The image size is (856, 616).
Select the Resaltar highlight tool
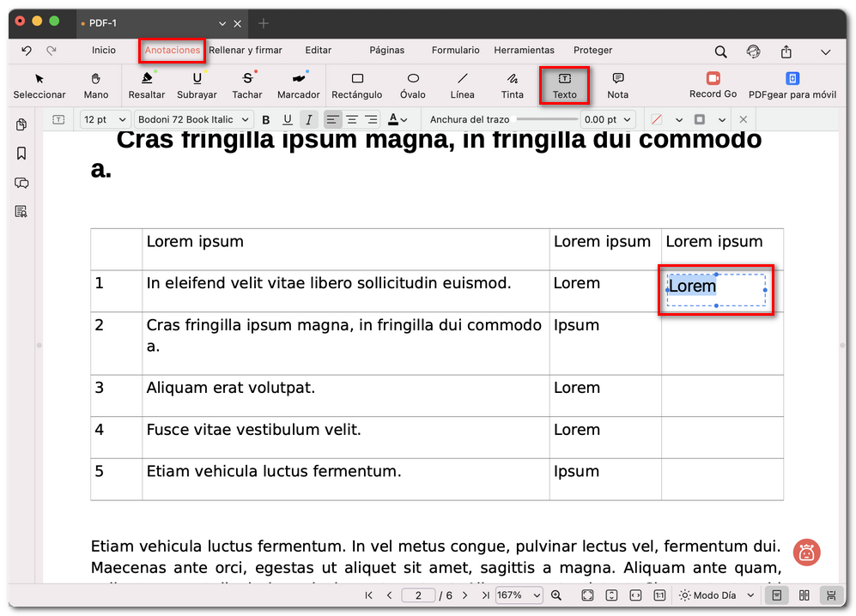click(147, 84)
